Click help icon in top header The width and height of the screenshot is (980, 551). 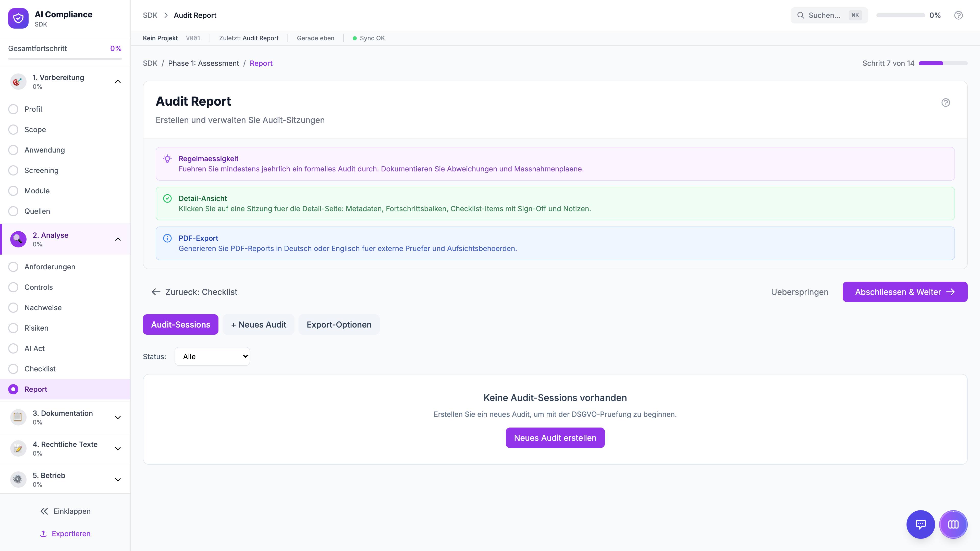[x=958, y=15]
